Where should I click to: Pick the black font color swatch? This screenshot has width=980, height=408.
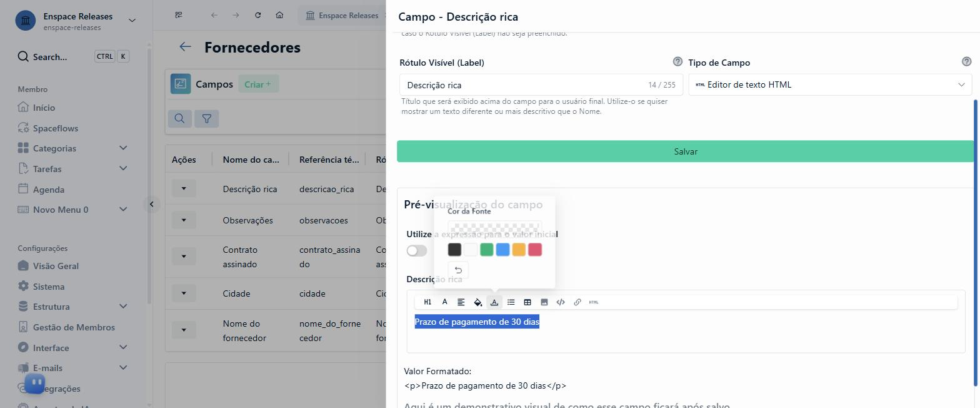(x=454, y=250)
